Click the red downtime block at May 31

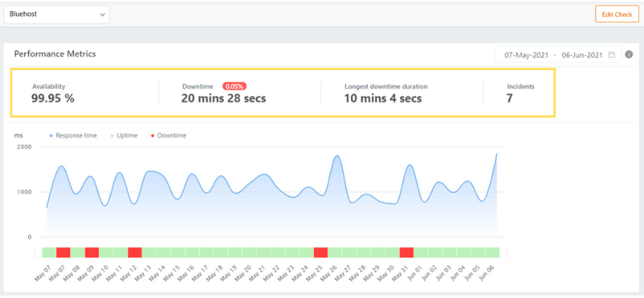[407, 252]
